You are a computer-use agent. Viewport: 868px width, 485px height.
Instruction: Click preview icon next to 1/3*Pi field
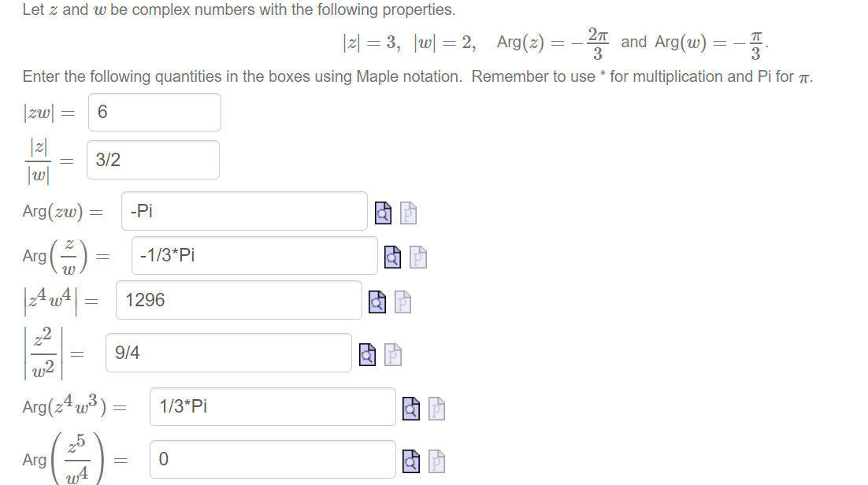(x=412, y=407)
